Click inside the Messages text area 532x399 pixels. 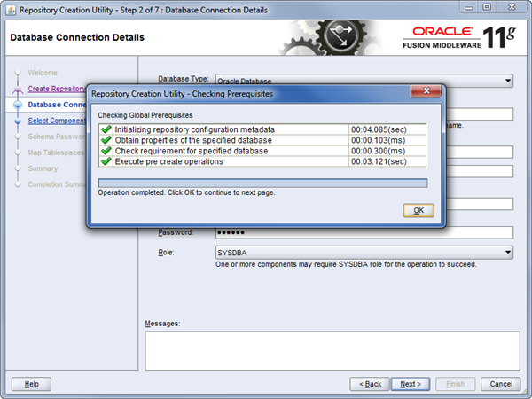(332, 350)
